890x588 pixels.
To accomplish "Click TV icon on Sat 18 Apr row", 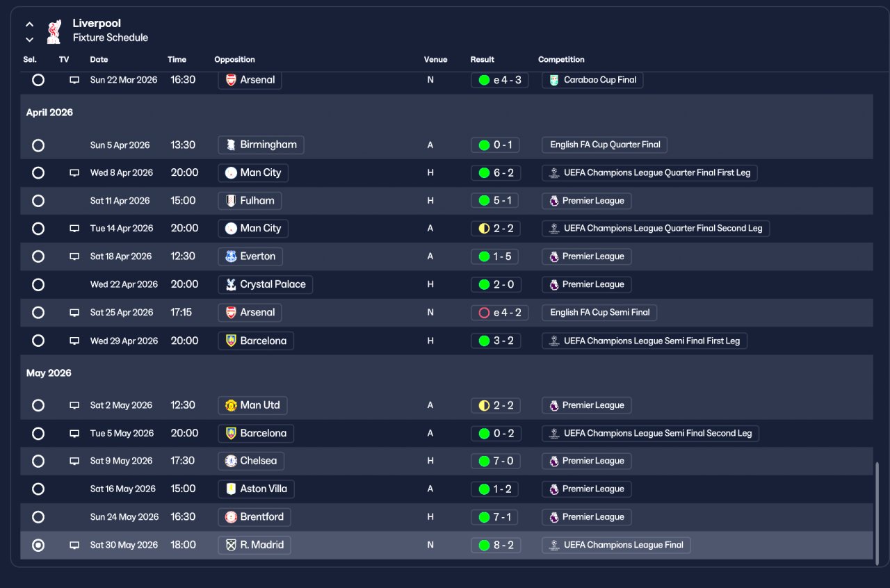I will coord(74,256).
